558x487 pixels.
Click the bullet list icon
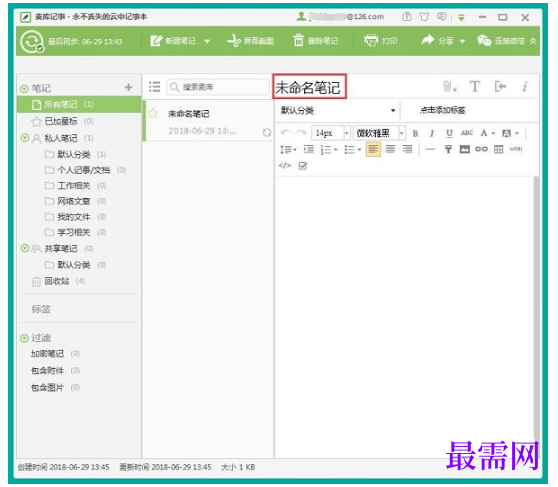pos(352,150)
